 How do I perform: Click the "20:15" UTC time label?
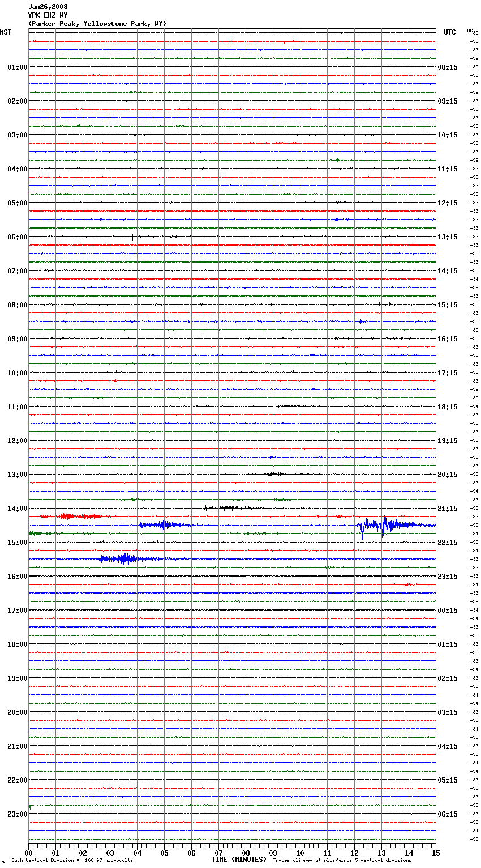click(x=448, y=475)
